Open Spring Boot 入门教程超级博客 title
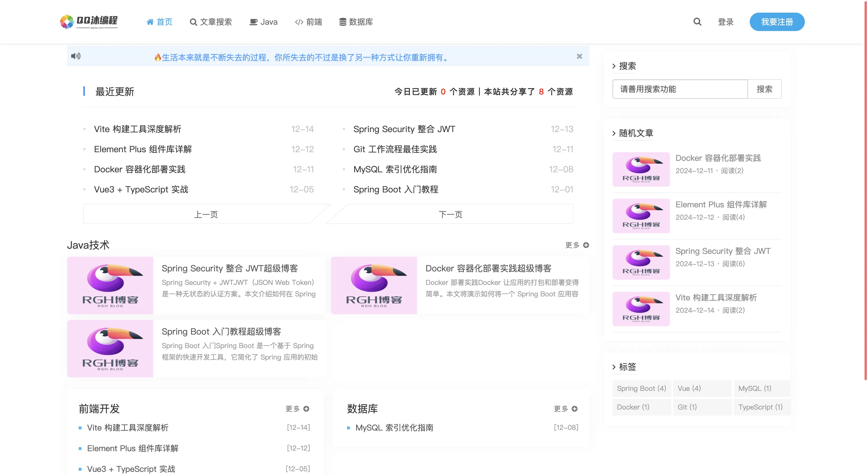The image size is (868, 475). pyautogui.click(x=221, y=331)
